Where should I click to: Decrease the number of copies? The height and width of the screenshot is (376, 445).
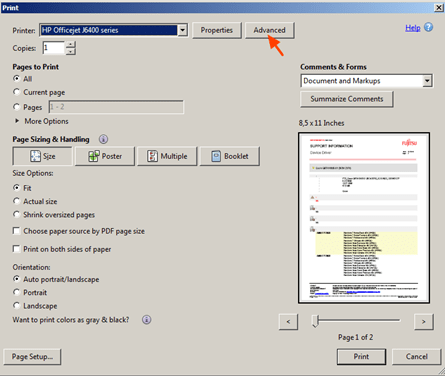[x=70, y=51]
